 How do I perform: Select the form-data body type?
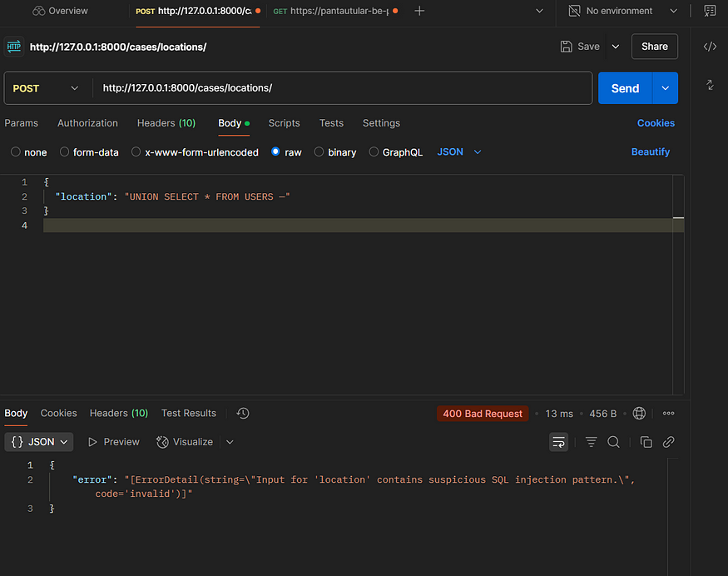click(89, 151)
